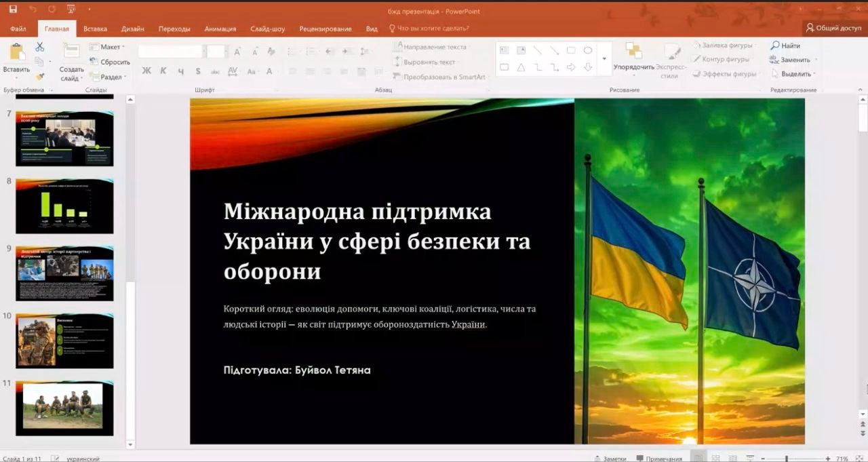Switch to Slide Sorter view

point(715,459)
